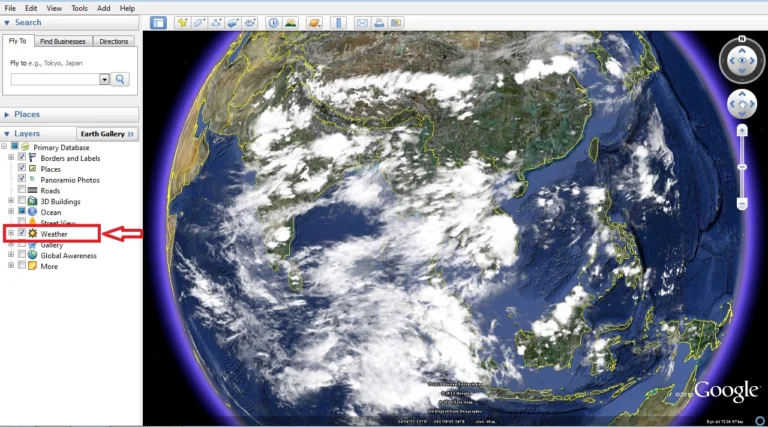
Task: Expand the More layer node
Action: 11,265
